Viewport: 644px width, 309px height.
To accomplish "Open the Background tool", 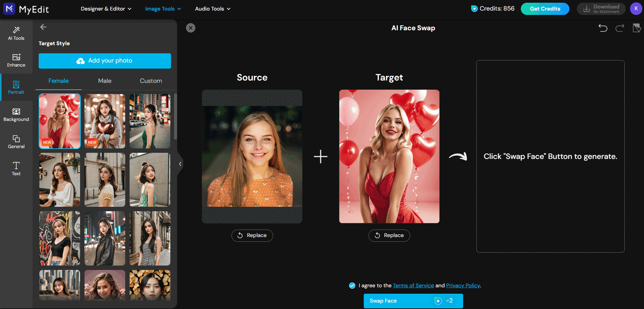I will tap(16, 114).
